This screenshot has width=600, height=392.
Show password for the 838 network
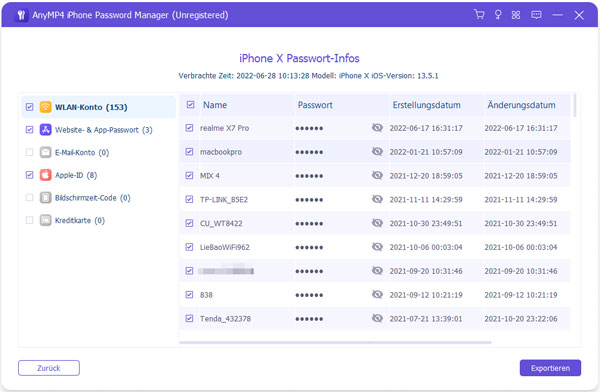point(377,294)
